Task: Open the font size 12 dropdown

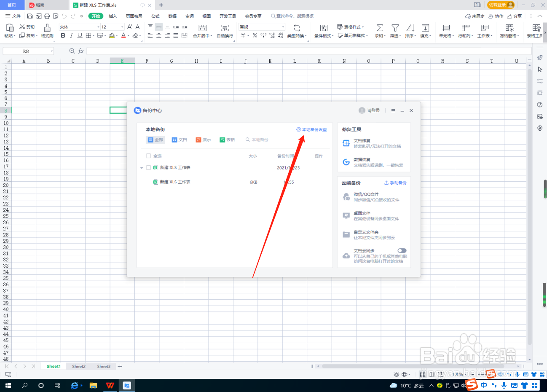Action: click(x=123, y=27)
